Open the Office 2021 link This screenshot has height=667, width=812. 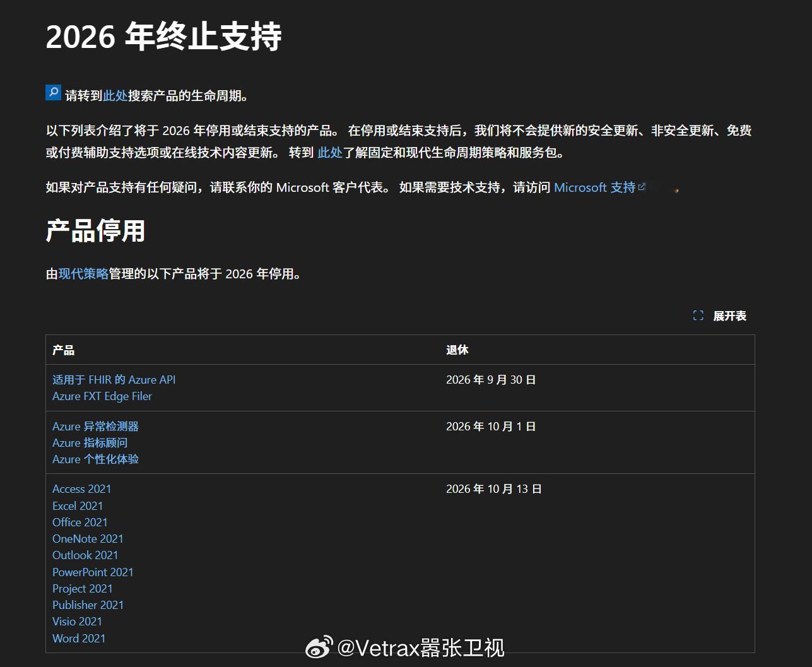tap(80, 522)
